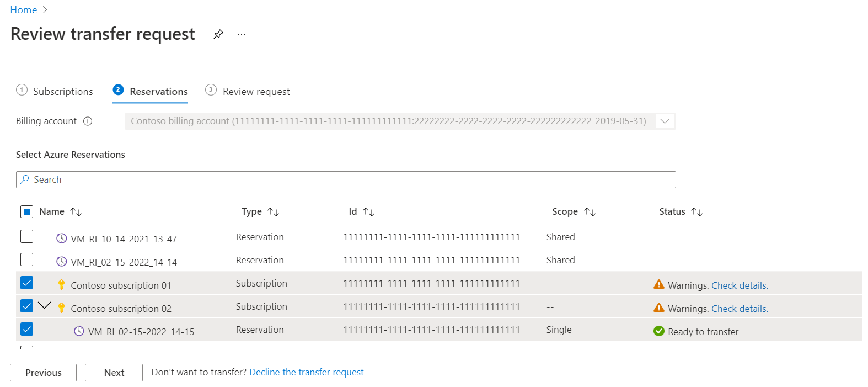Click the Next button

point(114,373)
